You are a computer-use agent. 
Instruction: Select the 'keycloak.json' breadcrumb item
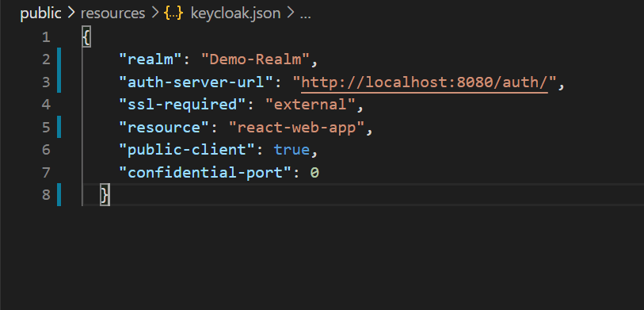coord(236,13)
